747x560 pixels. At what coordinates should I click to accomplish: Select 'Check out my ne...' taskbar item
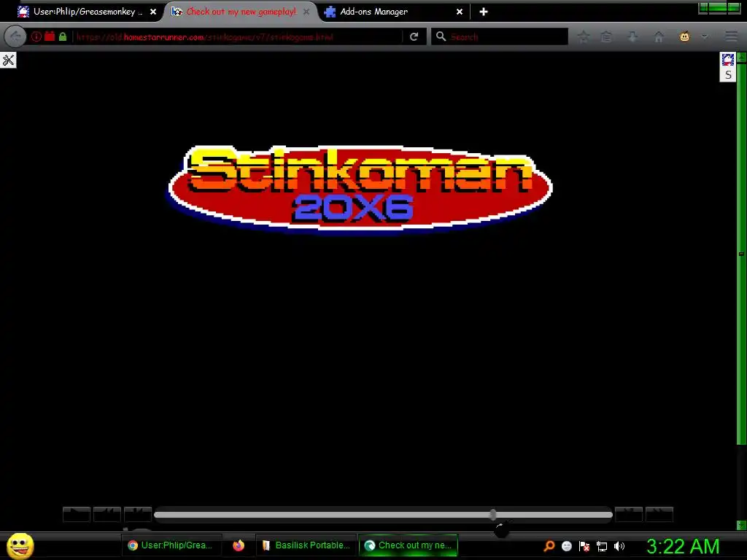coord(409,545)
